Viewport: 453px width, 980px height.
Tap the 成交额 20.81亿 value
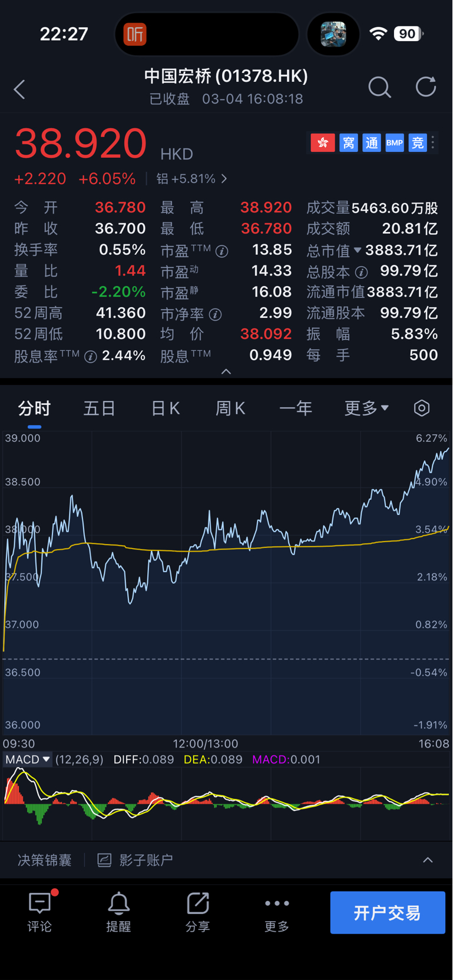410,228
